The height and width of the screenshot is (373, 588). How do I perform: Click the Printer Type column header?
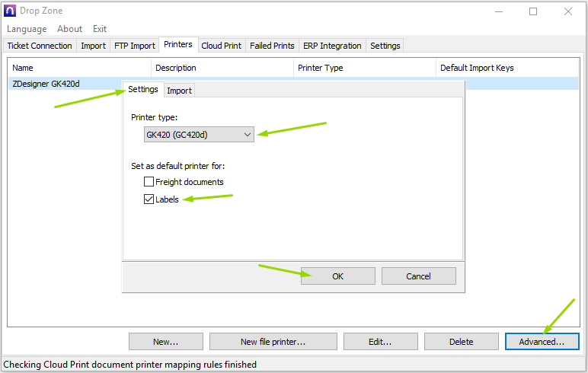365,68
